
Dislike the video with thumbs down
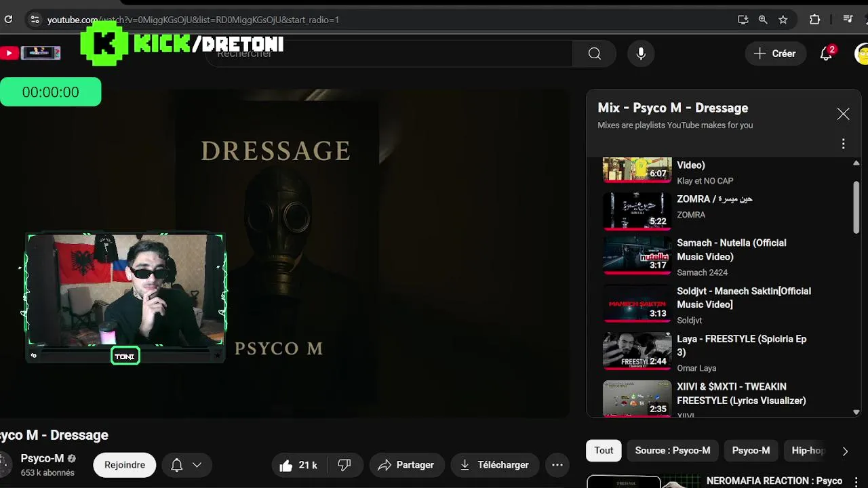[344, 465]
